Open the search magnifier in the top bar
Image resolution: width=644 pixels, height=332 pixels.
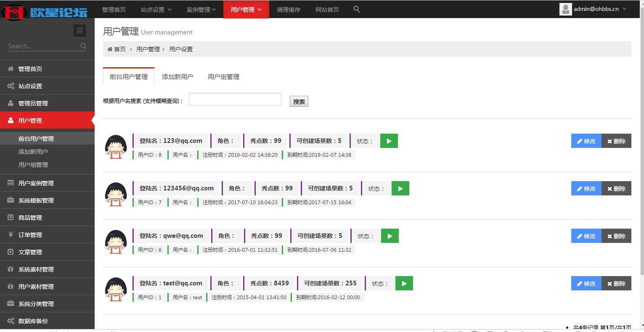356,9
